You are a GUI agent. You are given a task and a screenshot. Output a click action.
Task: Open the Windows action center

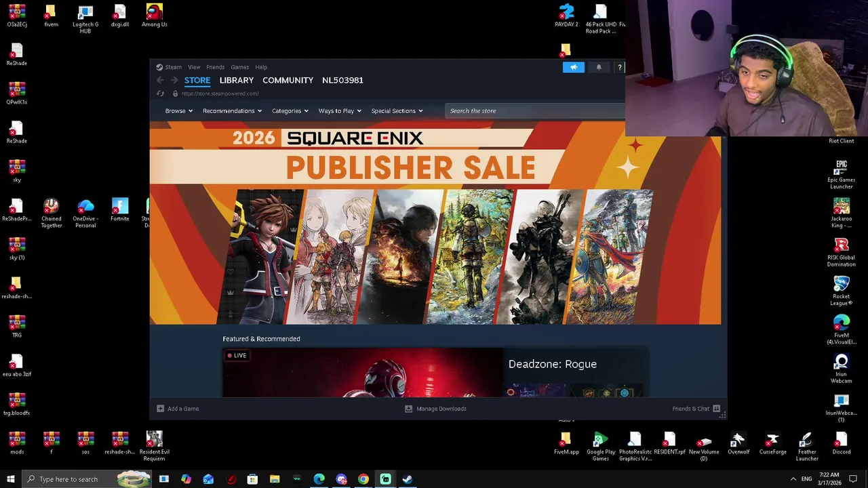point(853,479)
